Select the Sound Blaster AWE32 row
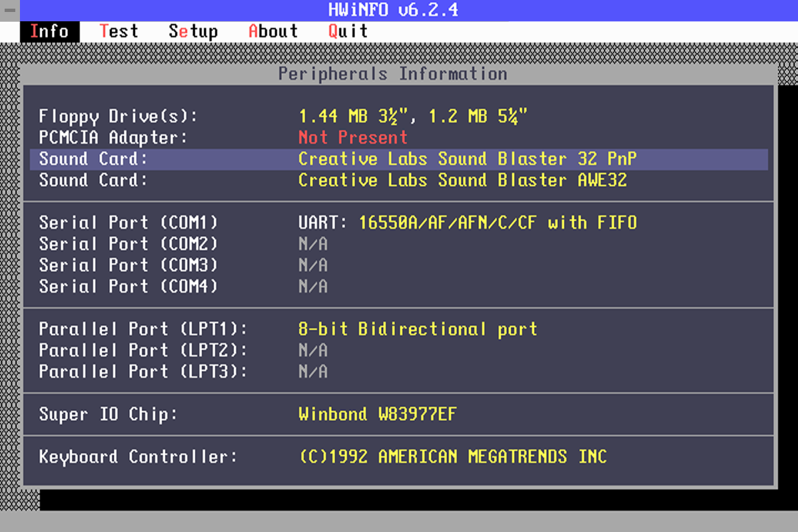 click(399, 180)
